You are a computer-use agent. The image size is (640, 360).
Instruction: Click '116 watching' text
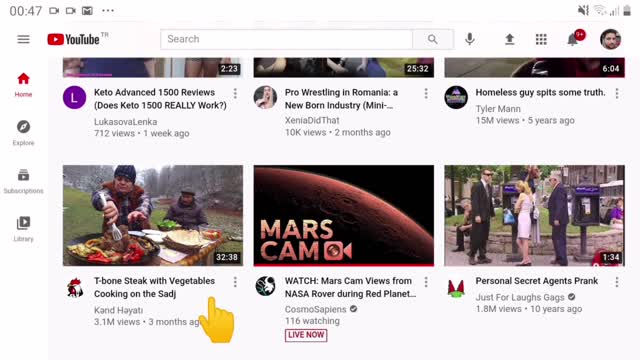coord(312,321)
